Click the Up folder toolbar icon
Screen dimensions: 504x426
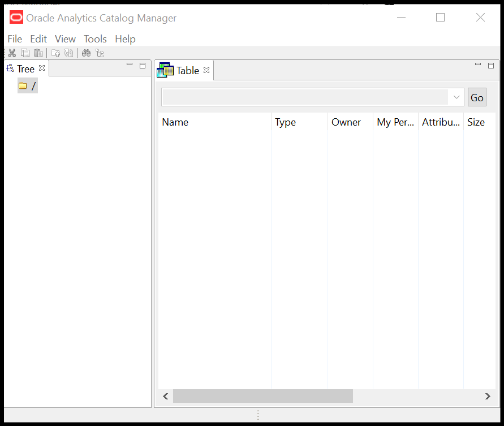click(x=55, y=53)
